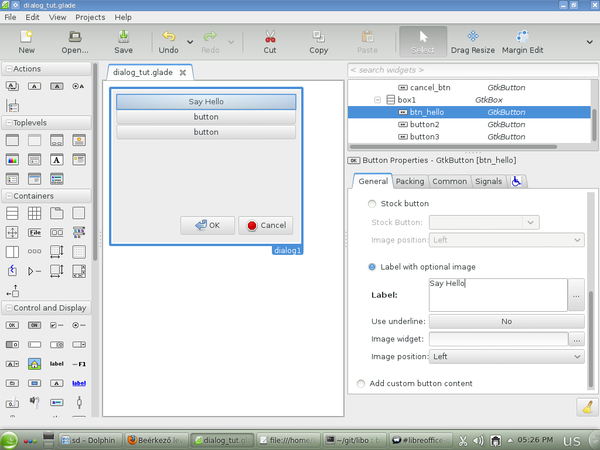Switch to Margin Edit mode
The width and height of the screenshot is (600, 450).
(522, 42)
